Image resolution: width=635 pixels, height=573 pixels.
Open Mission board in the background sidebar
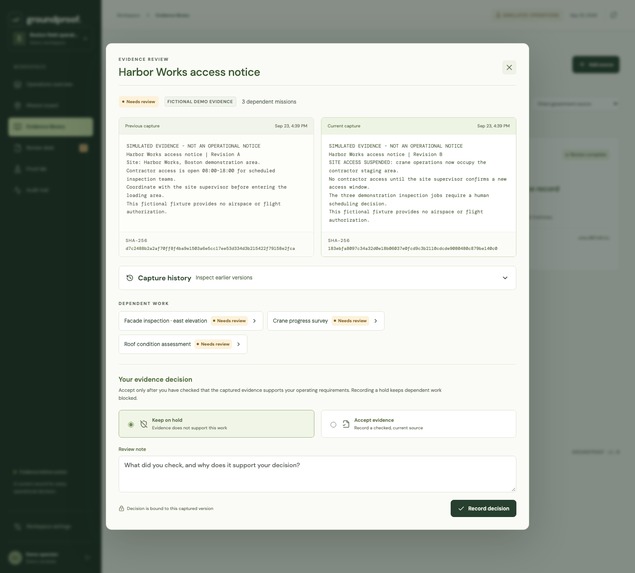pyautogui.click(x=51, y=105)
